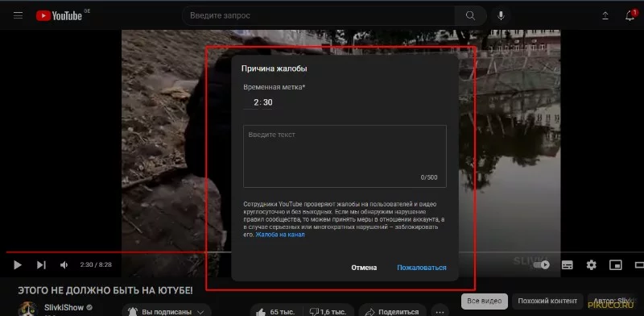Open the notifications bell
This screenshot has height=316, width=644.
coord(630,15)
